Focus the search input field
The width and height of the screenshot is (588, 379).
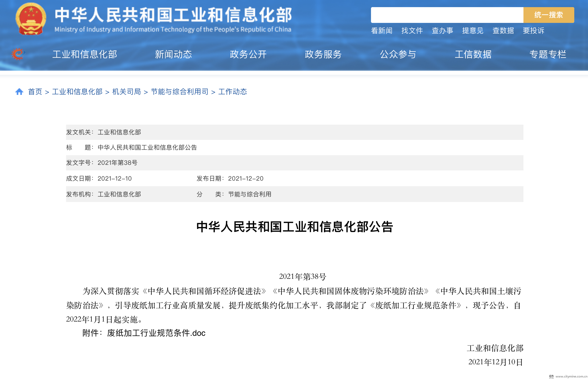click(x=447, y=15)
